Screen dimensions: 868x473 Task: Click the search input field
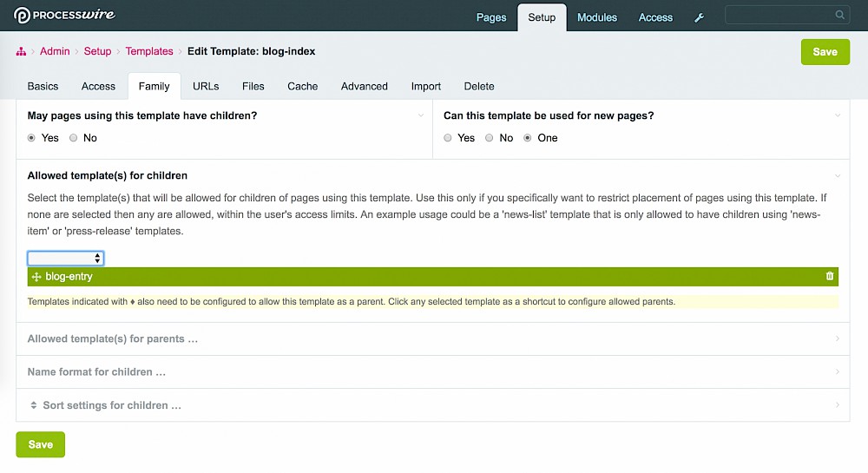779,15
